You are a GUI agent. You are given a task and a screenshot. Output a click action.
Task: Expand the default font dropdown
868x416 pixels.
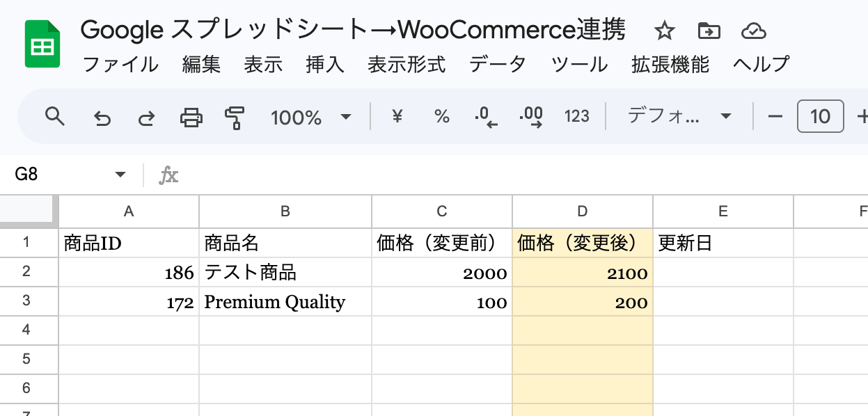point(679,116)
